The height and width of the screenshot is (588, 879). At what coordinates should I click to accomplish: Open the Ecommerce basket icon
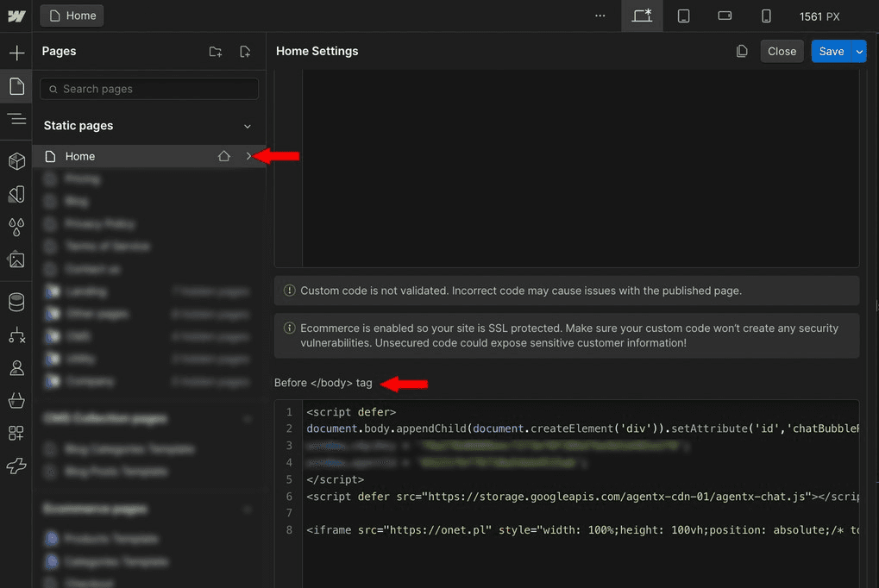[x=16, y=400]
